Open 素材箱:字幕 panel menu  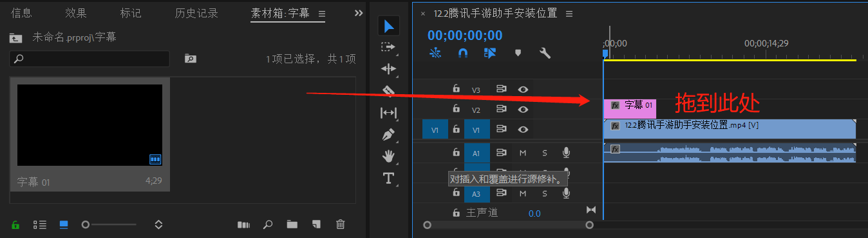[x=322, y=14]
